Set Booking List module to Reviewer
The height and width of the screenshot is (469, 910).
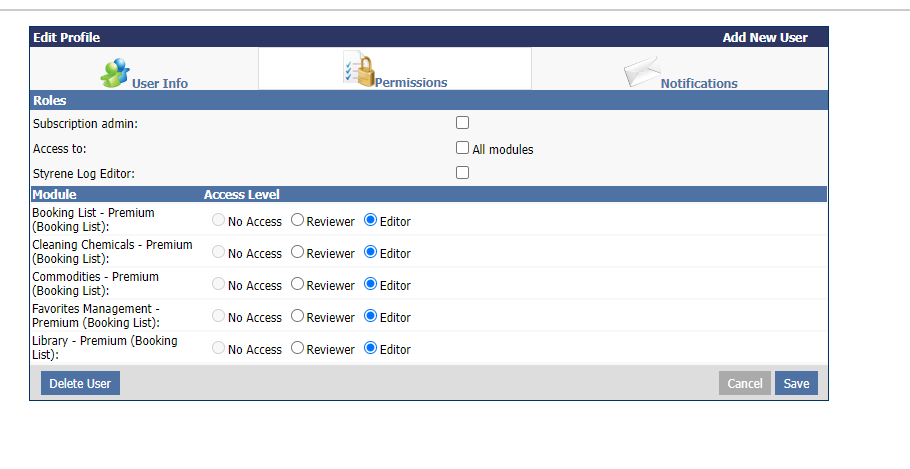click(x=297, y=220)
